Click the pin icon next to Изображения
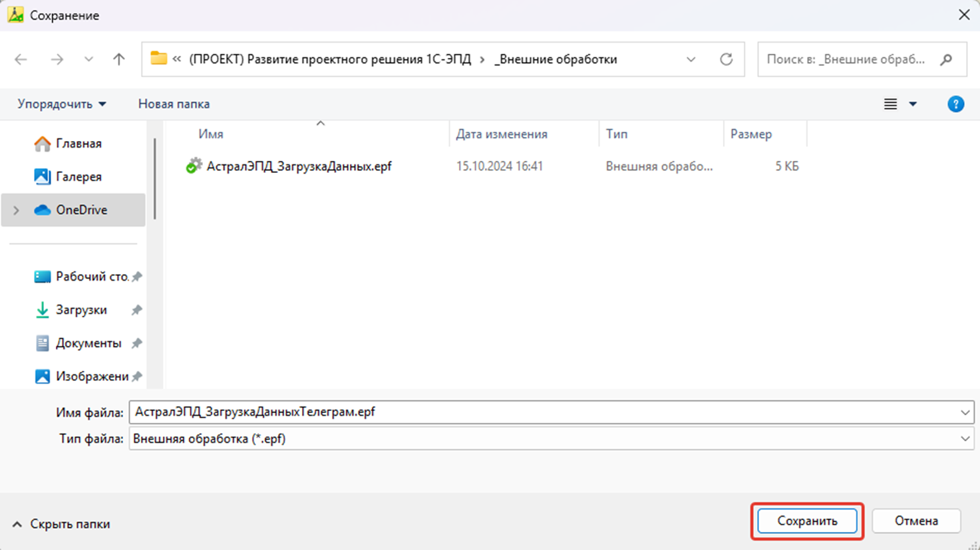The image size is (980, 550). pos(136,376)
